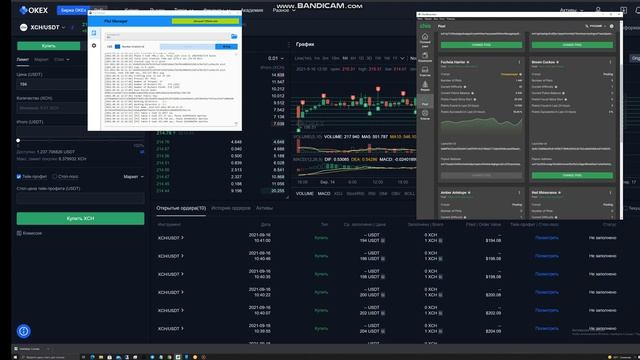Select the green Купить side tab
This screenshot has height=360, width=640.
click(x=49, y=46)
